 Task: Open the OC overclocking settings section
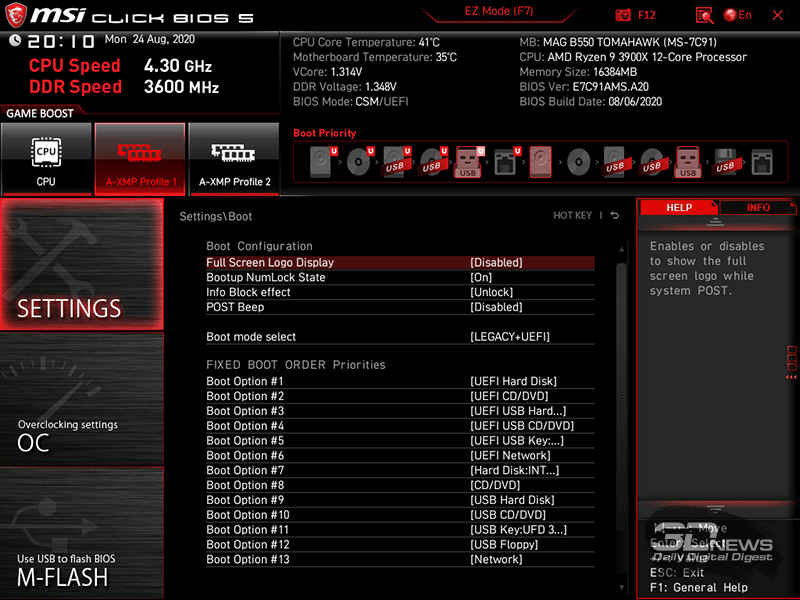point(82,399)
